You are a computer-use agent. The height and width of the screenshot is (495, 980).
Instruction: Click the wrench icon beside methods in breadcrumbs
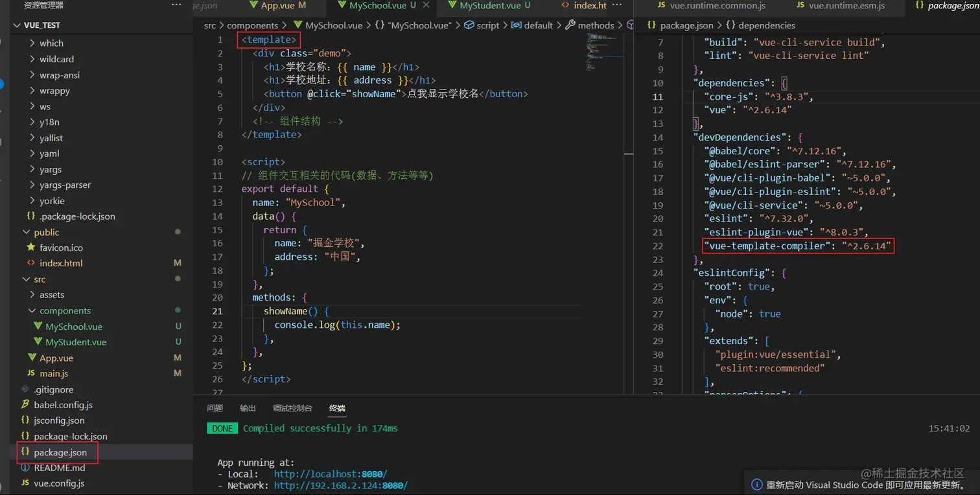(x=570, y=25)
